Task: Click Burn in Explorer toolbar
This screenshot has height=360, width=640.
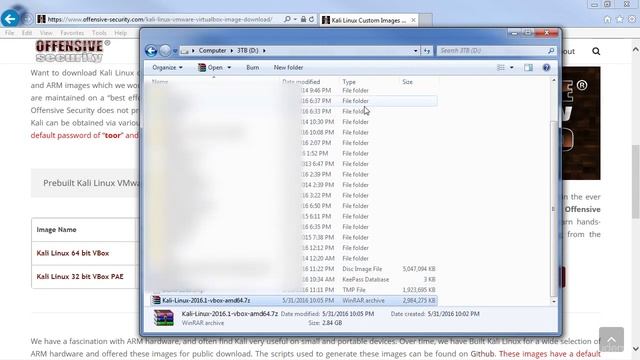Action: 253,68
